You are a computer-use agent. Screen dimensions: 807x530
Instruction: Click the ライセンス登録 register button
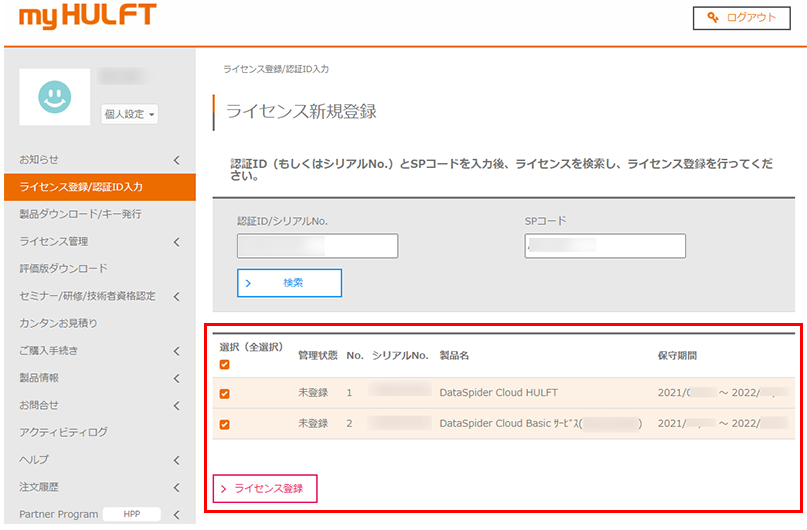click(265, 488)
